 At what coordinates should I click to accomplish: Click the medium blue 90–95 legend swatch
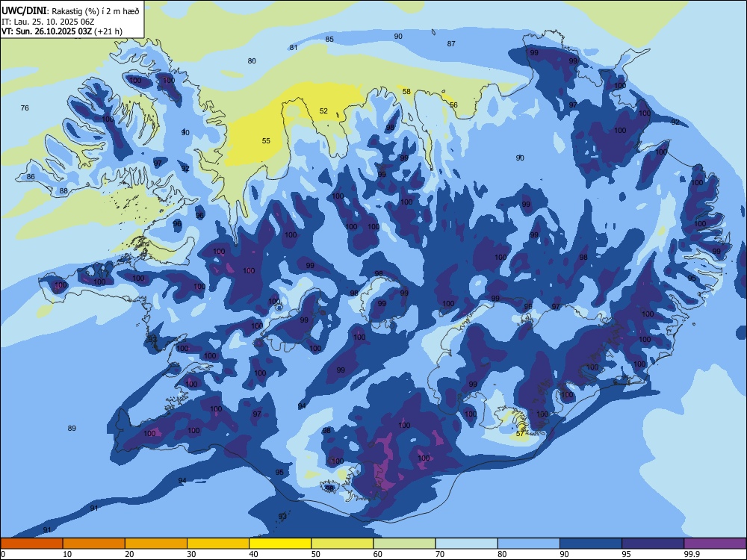[591, 544]
